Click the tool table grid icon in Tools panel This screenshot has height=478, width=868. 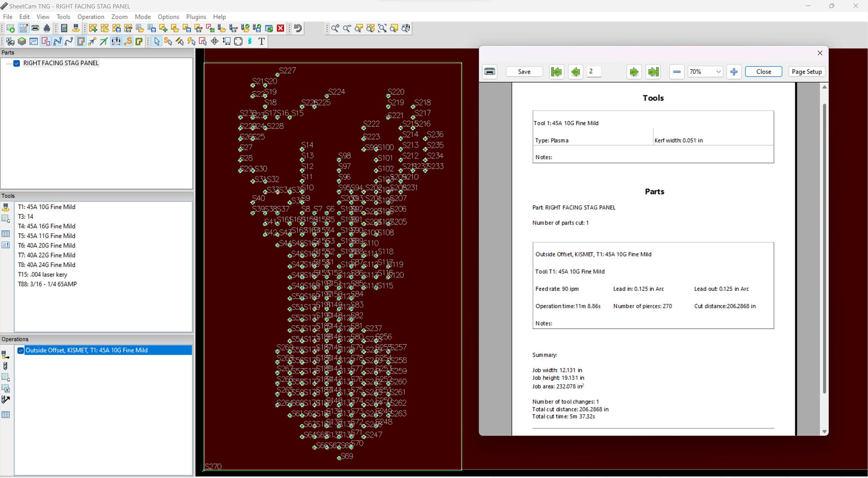coord(6,233)
